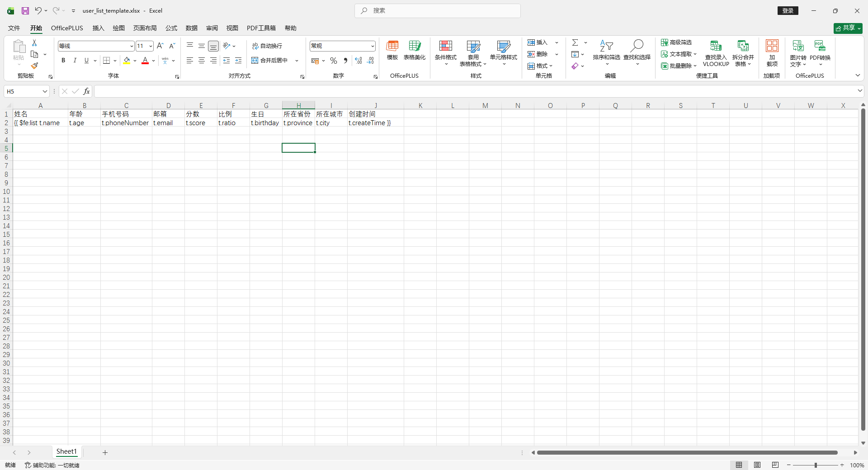Toggle Italic formatting

coord(75,61)
